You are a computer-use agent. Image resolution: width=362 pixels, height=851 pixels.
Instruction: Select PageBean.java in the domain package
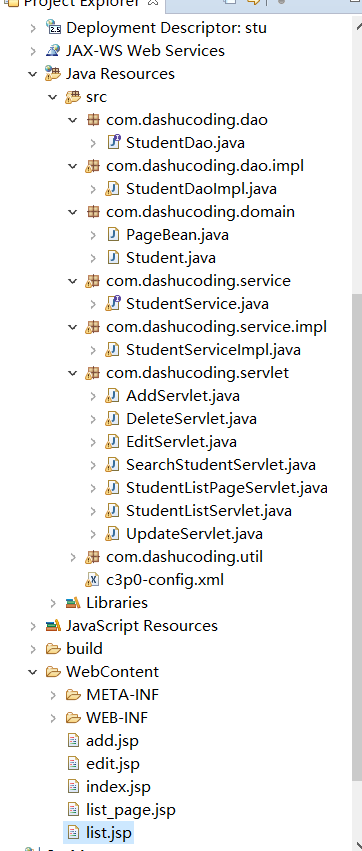click(x=177, y=234)
